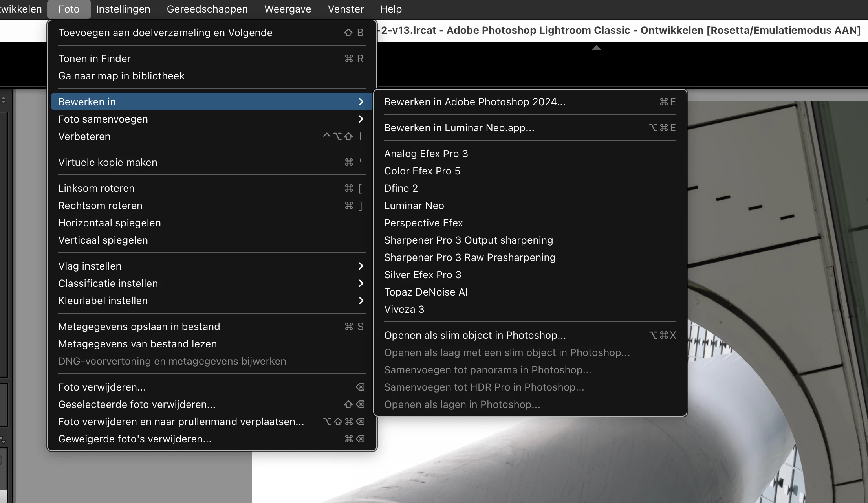
Task: Select Topaz DeNoise AI entry
Action: pos(426,292)
